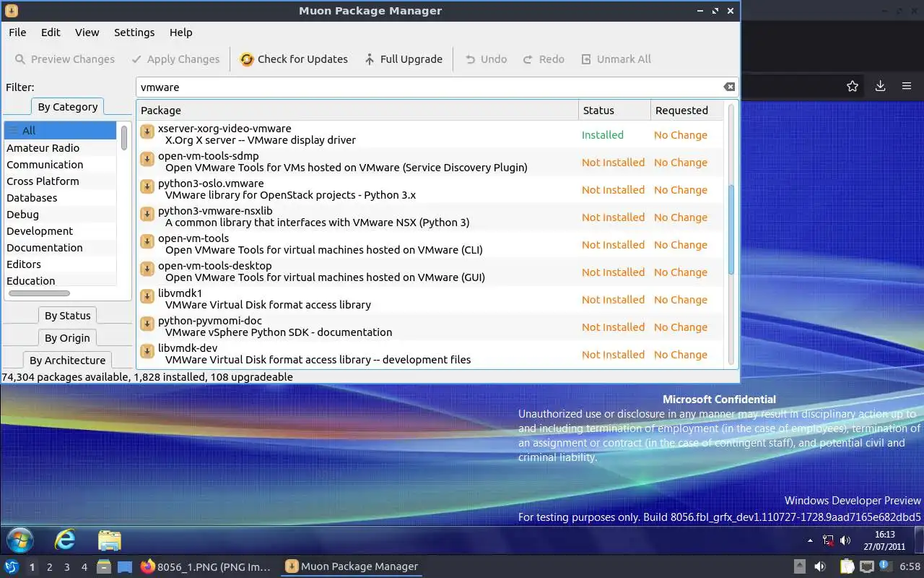Switch to virtual desktop 3

coord(67,567)
